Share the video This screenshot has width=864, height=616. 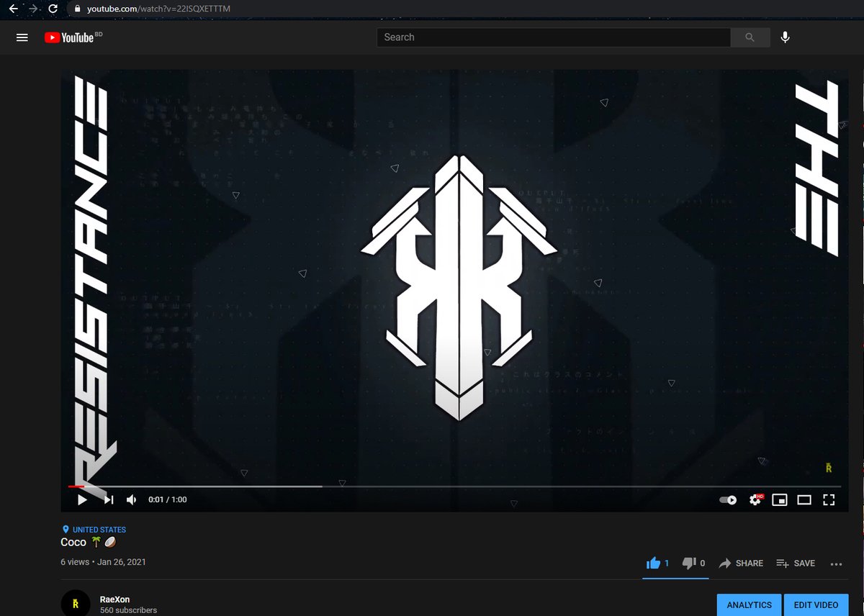pyautogui.click(x=741, y=563)
